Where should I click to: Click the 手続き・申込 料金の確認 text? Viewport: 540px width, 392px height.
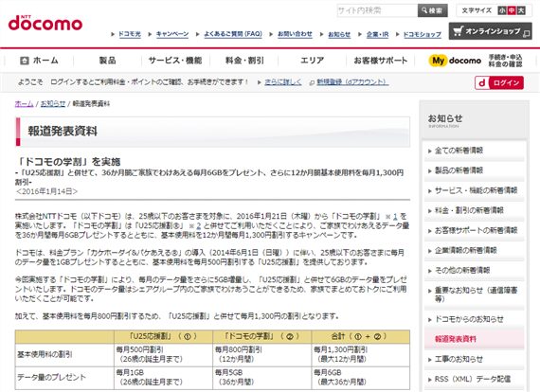(x=505, y=61)
